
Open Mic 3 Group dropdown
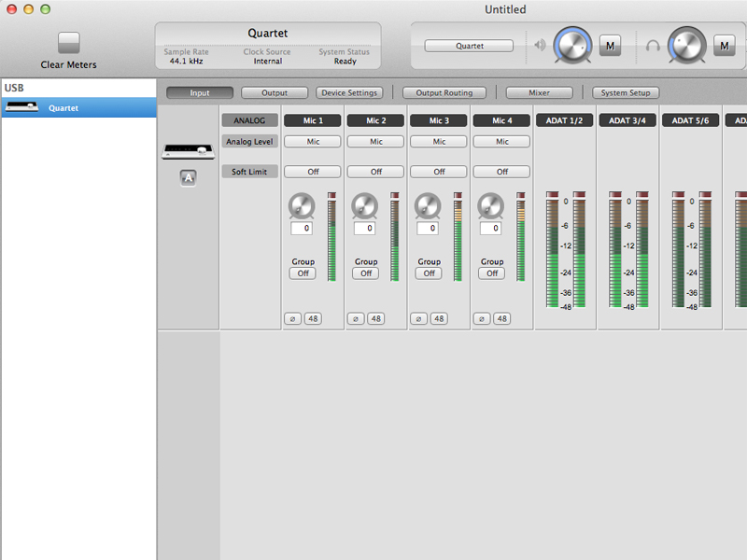(429, 273)
